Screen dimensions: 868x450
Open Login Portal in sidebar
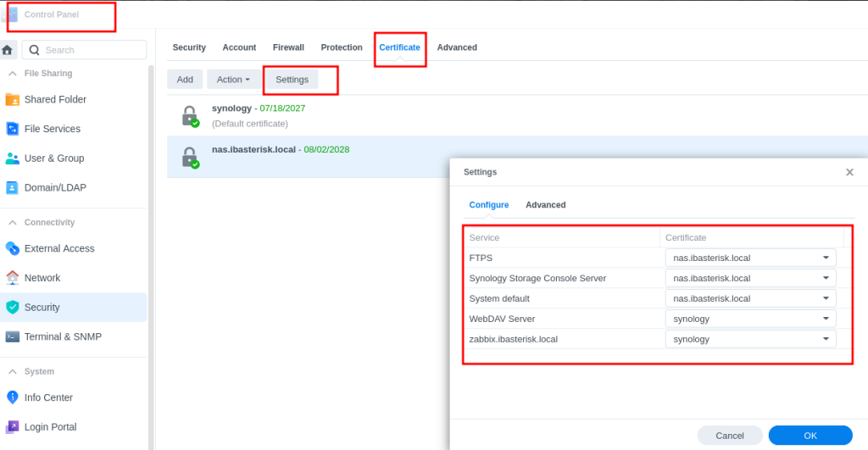point(74,427)
